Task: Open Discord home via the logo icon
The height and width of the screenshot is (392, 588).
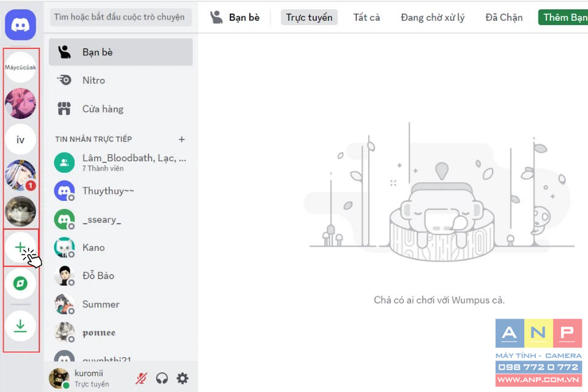Action: click(20, 24)
